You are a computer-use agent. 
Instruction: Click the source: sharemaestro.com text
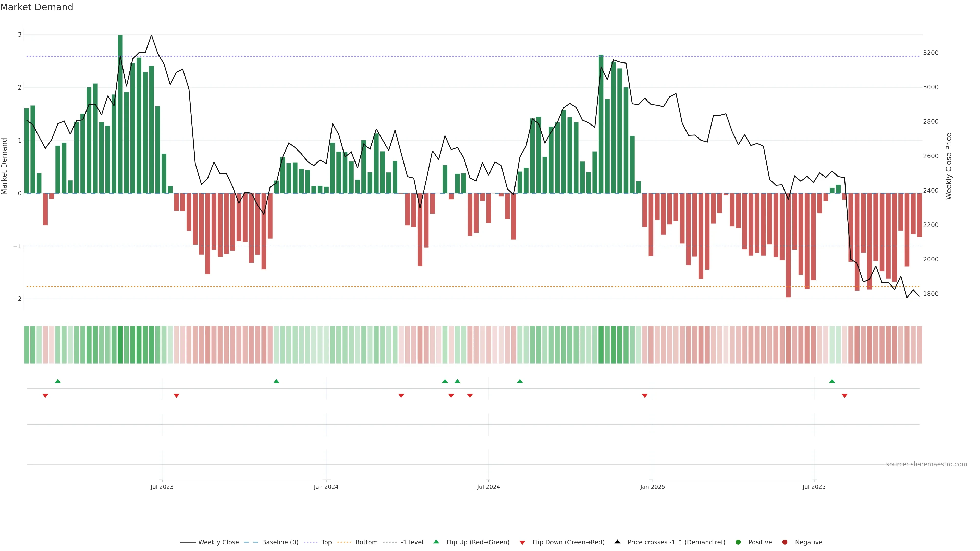[926, 464]
